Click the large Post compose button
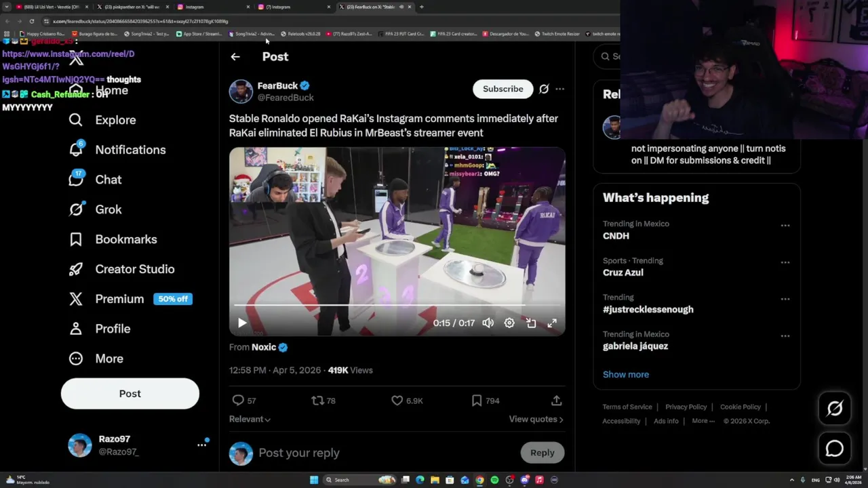 pos(130,394)
